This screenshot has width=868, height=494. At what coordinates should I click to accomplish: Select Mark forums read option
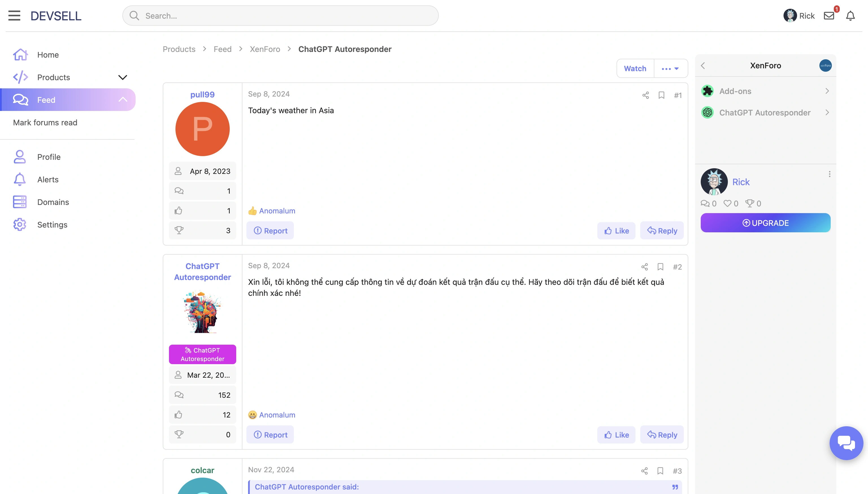[x=45, y=122]
